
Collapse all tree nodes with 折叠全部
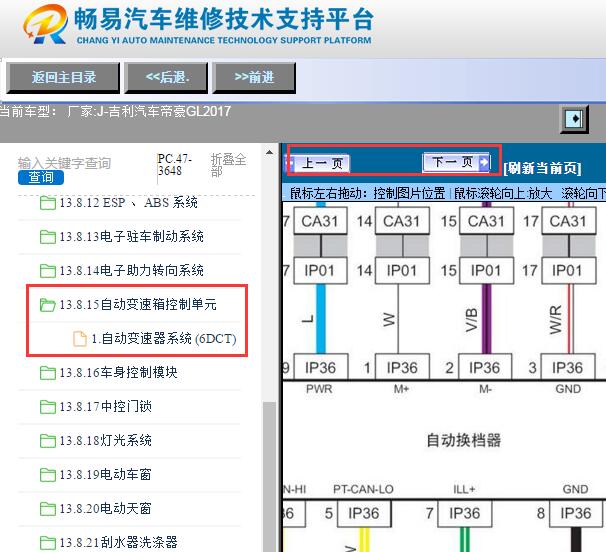228,165
